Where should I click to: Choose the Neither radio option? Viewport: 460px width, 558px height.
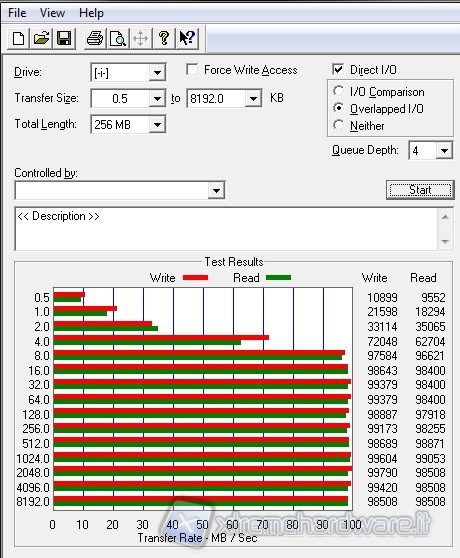[338, 125]
